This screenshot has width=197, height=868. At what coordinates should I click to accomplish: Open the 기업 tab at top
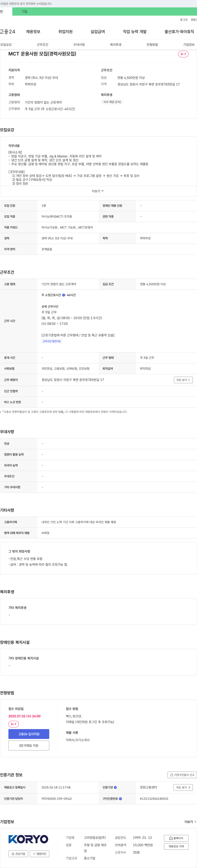coord(25,12)
